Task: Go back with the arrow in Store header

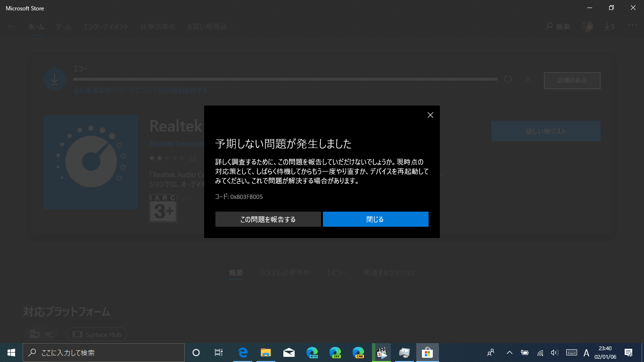Action: point(11,27)
